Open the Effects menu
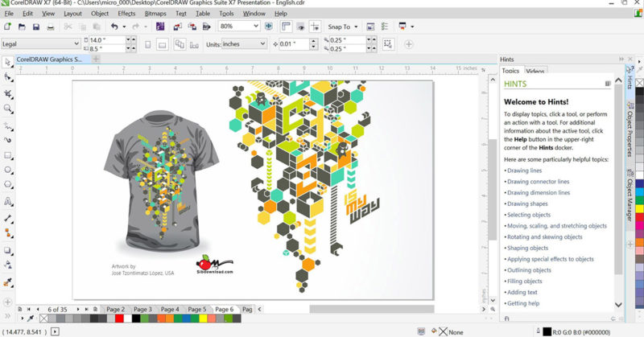Image resolution: width=644 pixels, height=337 pixels. [126, 14]
